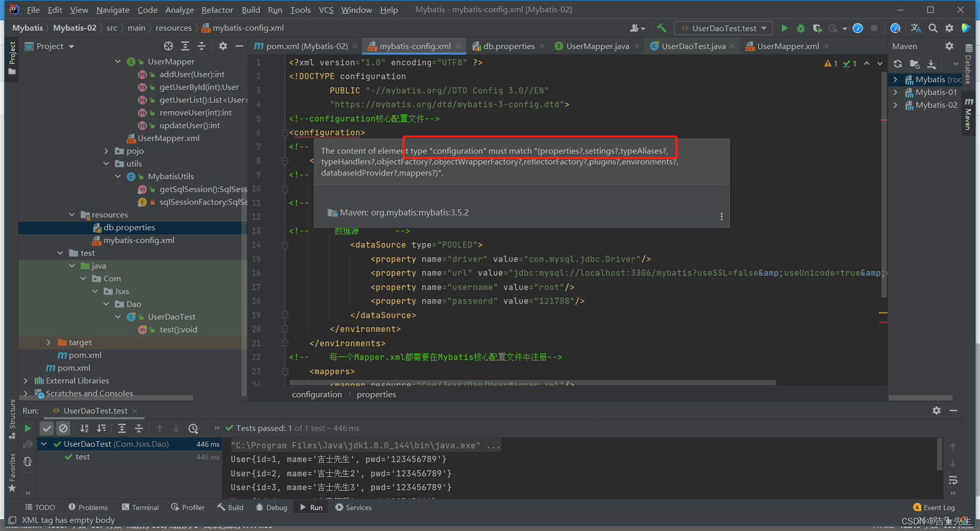Open the Analyze menu
The height and width of the screenshot is (531, 980).
[x=179, y=10]
